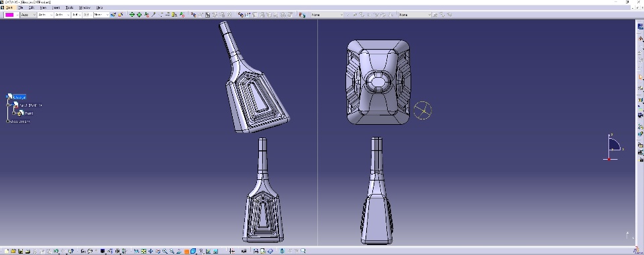Click the Zoom In magnifier icon
This screenshot has width=644, height=255.
165,251
